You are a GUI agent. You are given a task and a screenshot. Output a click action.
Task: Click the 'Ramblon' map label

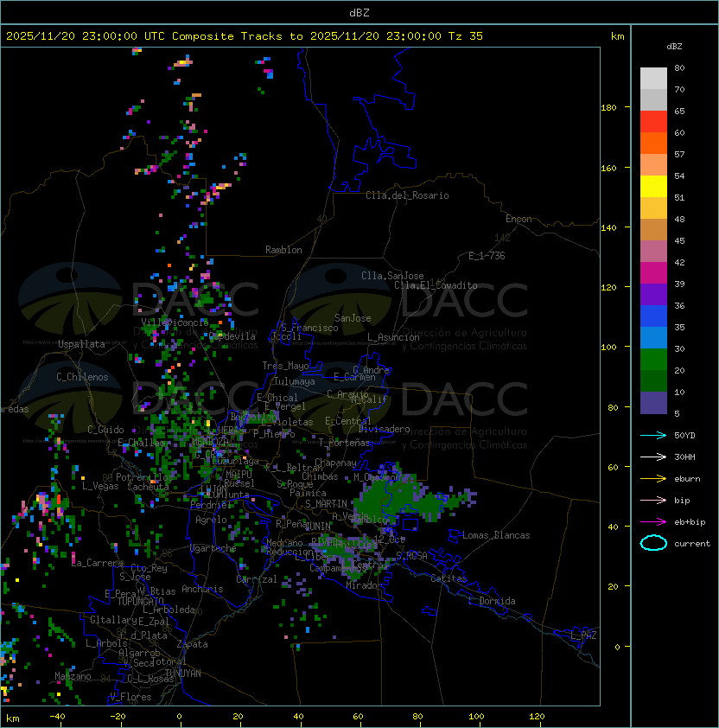tap(283, 250)
